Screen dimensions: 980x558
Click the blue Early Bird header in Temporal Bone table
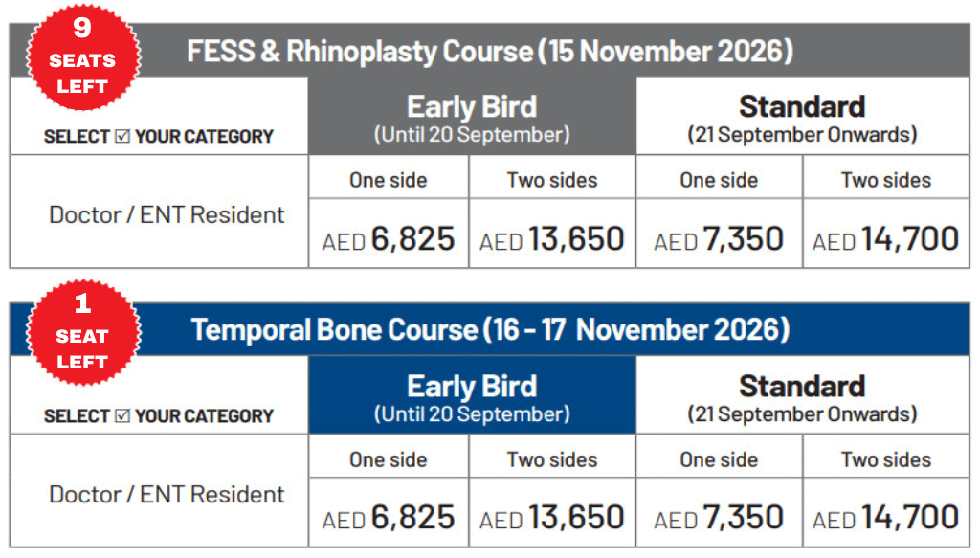(472, 395)
